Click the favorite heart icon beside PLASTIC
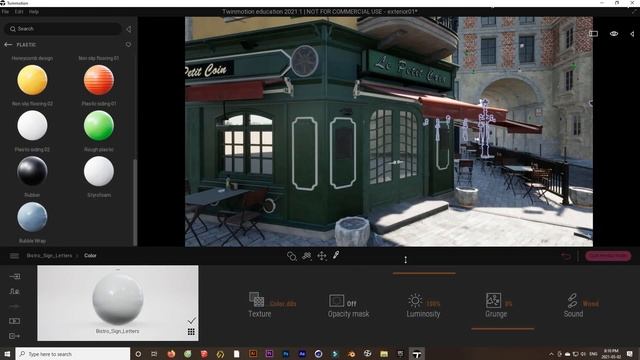 pyautogui.click(x=129, y=44)
